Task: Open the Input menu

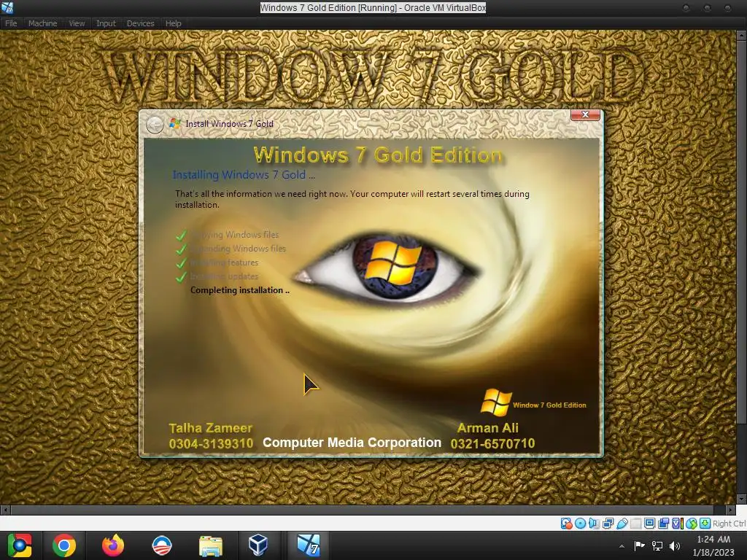Action: [106, 23]
